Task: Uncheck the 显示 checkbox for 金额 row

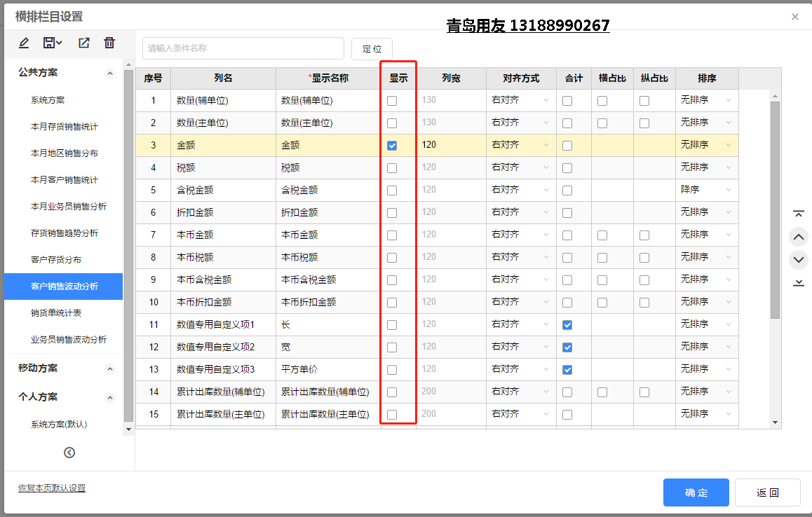Action: point(392,146)
